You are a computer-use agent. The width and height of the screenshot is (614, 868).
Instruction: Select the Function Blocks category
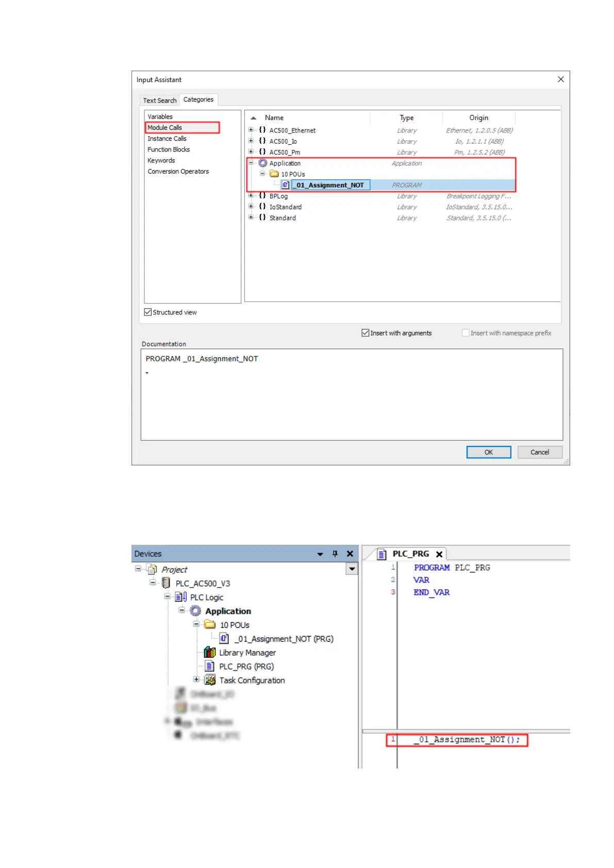point(169,149)
